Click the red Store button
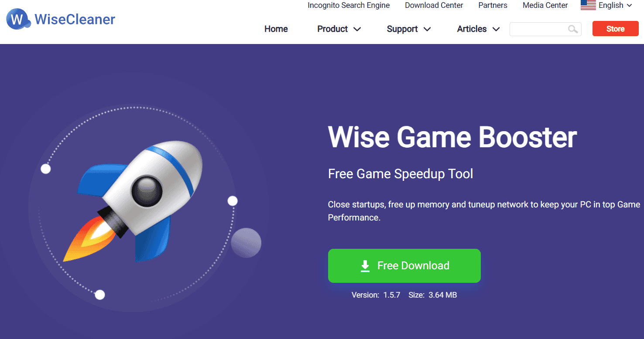This screenshot has height=339, width=644. click(x=616, y=29)
